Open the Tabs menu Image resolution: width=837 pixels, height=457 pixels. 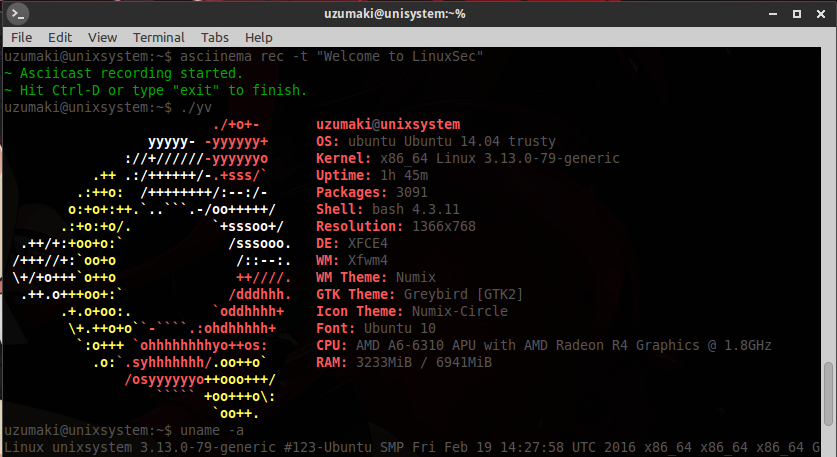(x=215, y=37)
